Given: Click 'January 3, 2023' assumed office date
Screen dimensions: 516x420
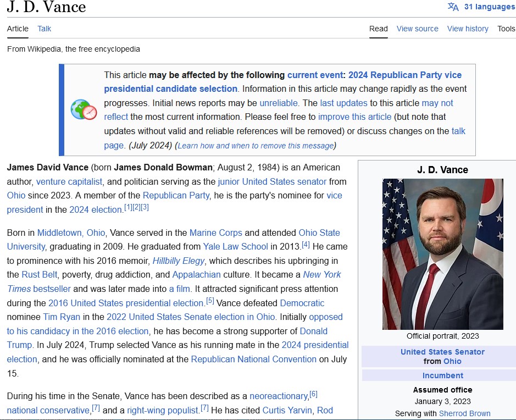Looking at the screenshot, I should click(442, 401).
